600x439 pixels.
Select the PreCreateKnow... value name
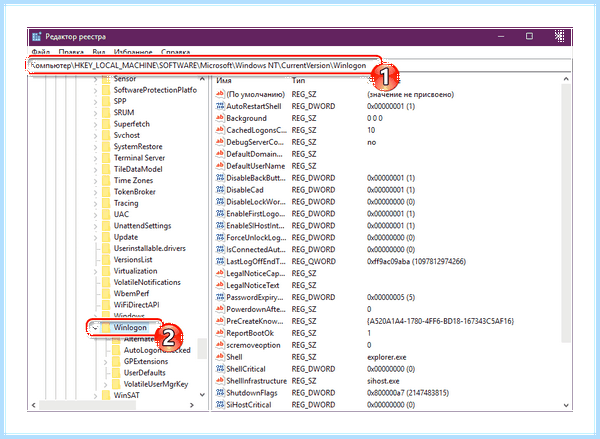point(255,321)
